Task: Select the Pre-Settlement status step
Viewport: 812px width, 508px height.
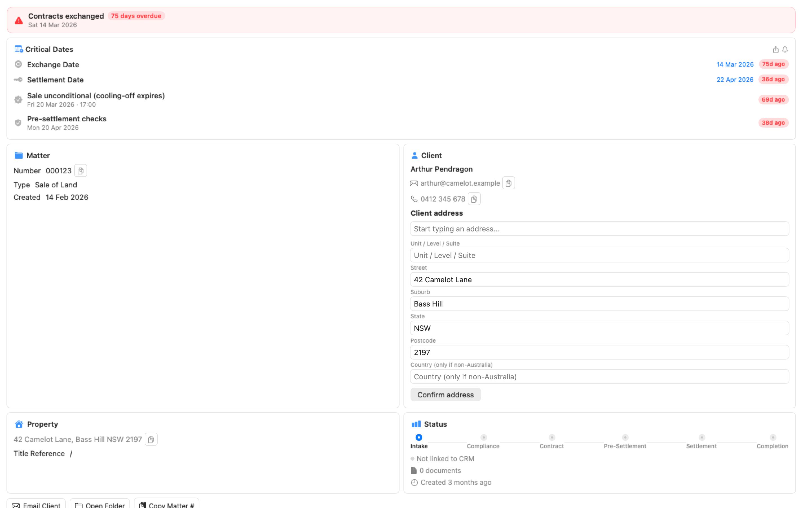Action: [625, 441]
